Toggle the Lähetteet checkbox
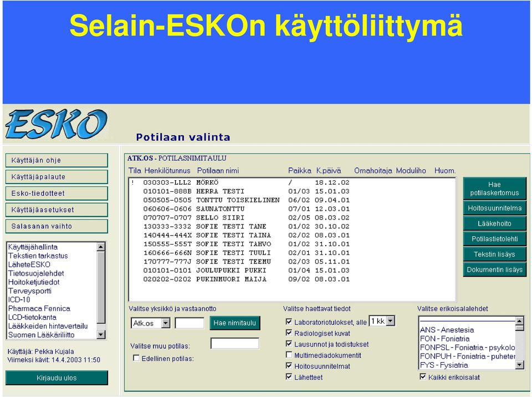This screenshot has height=397, width=532. pos(289,376)
